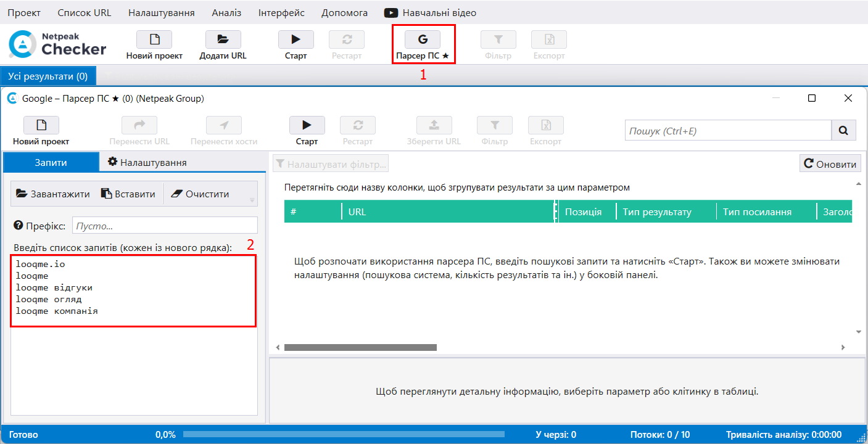
Task: Start parsing with Старт in Парсер ПС window
Action: click(307, 131)
